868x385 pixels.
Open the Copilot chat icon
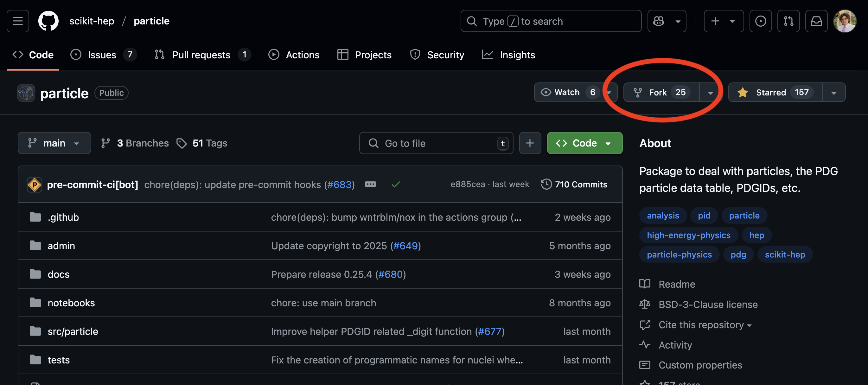coord(659,21)
